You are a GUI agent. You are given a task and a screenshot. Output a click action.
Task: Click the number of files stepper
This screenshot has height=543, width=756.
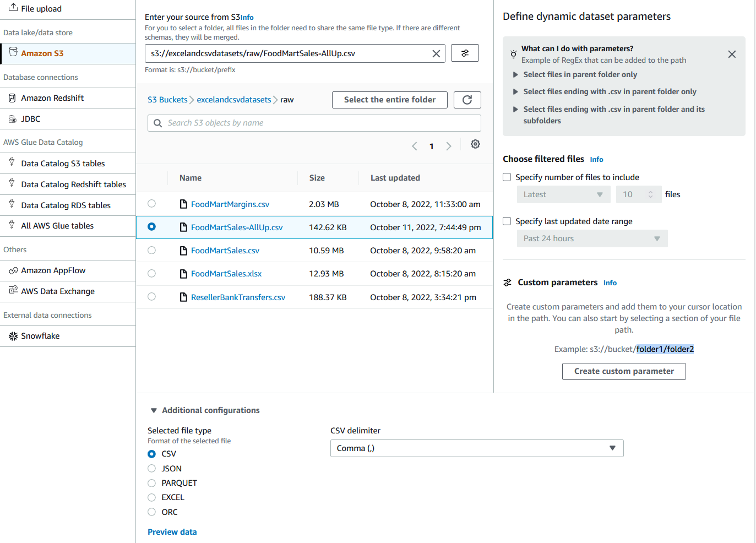coord(650,194)
